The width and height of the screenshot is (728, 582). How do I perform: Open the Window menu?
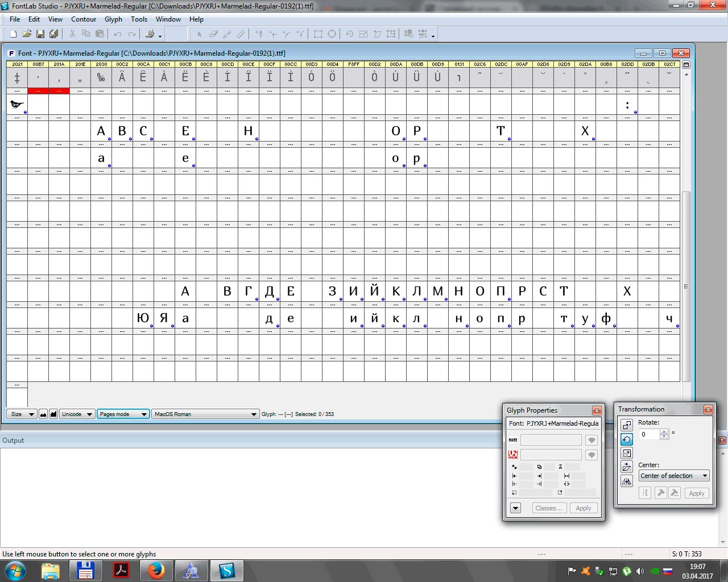(x=168, y=19)
